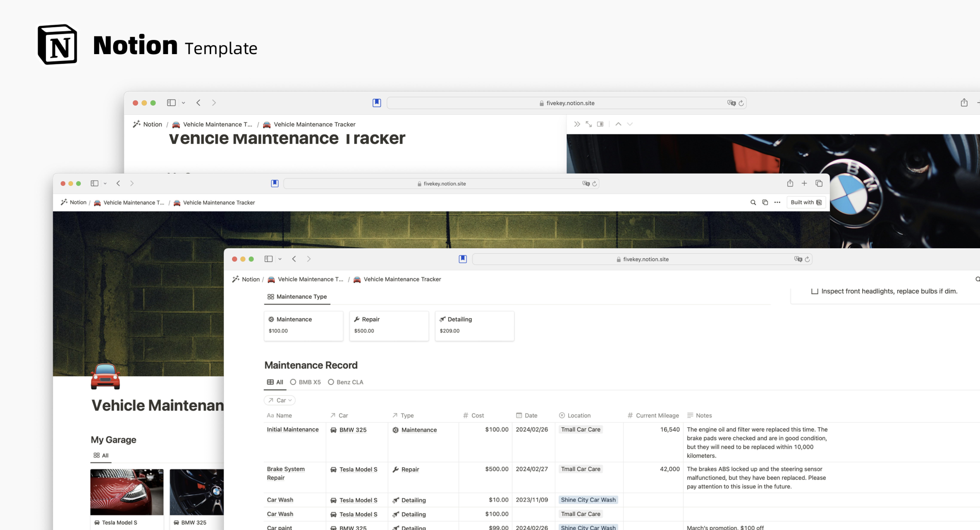This screenshot has width=980, height=530.
Task: Select BMB X5 view in Maintenance Record
Action: (x=305, y=382)
